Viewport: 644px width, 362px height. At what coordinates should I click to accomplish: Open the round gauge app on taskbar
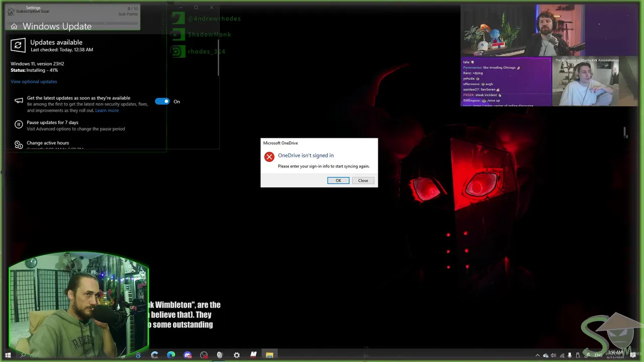[204, 355]
